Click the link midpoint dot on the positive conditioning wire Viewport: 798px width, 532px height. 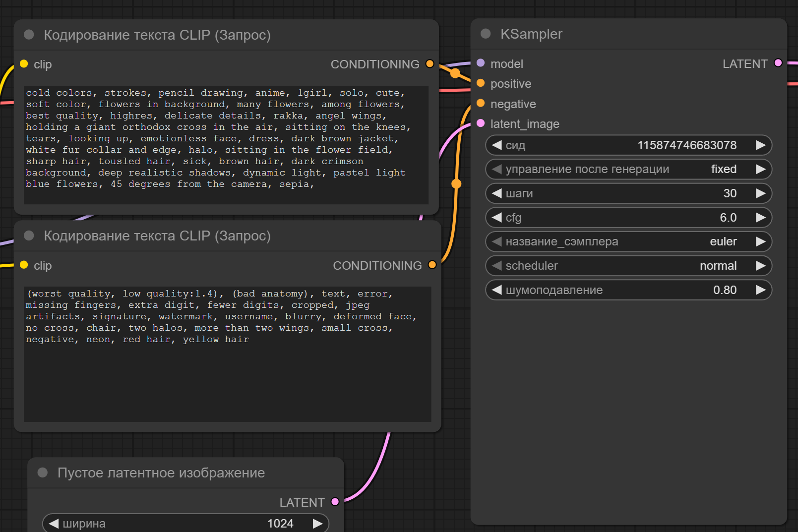coord(455,74)
